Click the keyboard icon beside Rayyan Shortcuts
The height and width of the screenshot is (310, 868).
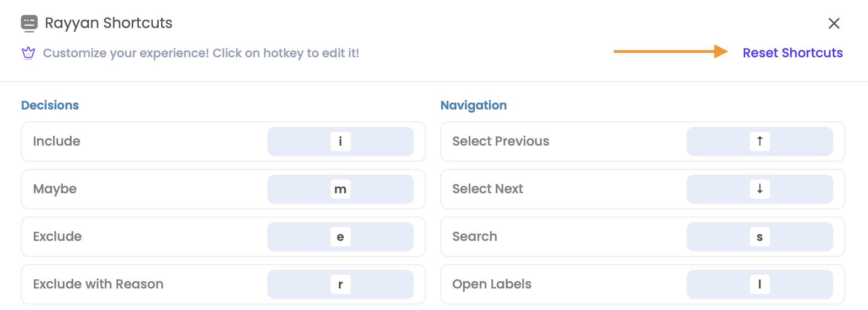[x=29, y=23]
